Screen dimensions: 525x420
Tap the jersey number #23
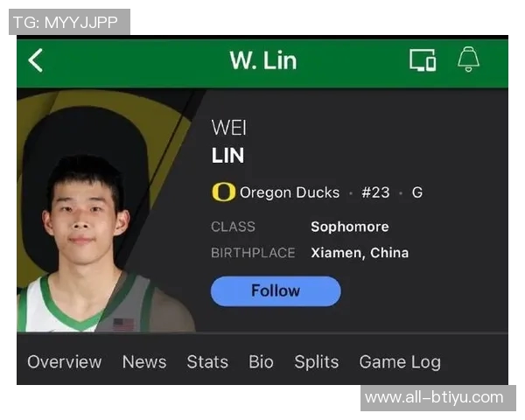tap(375, 192)
